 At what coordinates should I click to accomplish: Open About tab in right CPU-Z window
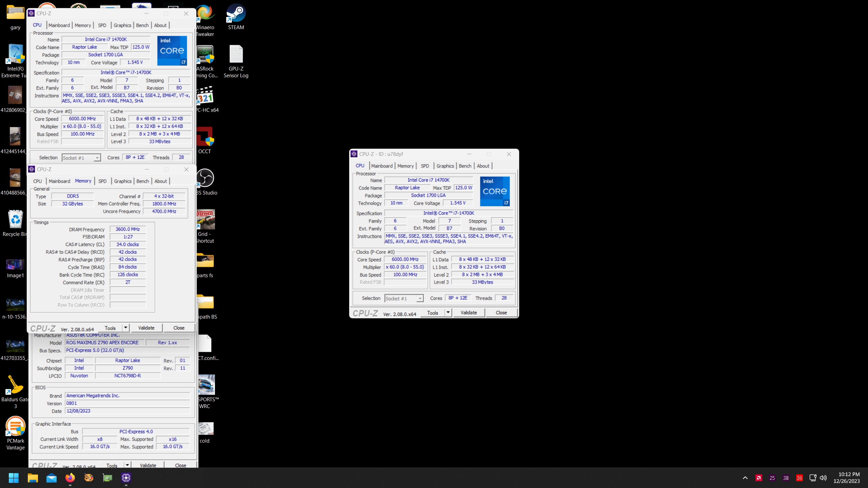click(483, 166)
